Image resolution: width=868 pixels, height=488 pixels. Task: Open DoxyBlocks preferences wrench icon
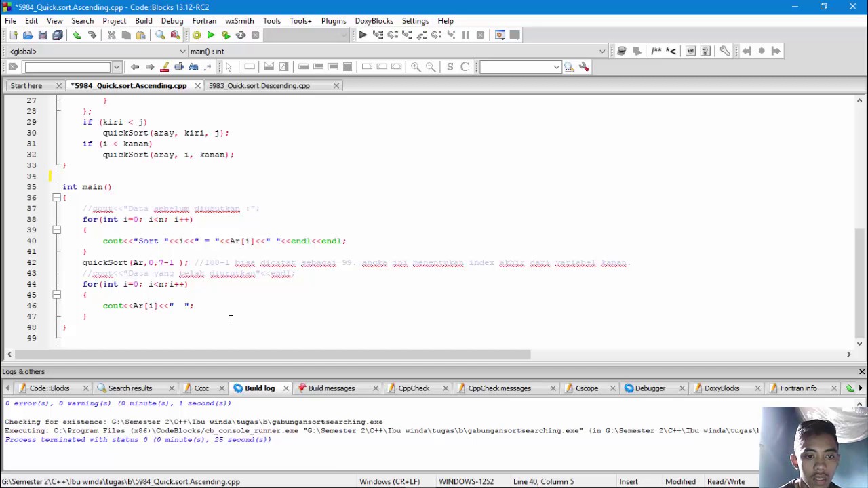(725, 51)
